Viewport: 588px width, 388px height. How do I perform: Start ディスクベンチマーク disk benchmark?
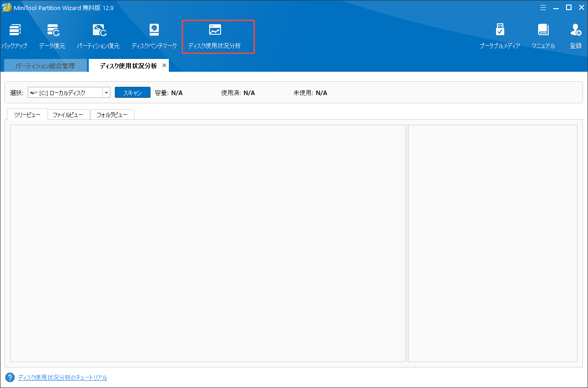(154, 37)
